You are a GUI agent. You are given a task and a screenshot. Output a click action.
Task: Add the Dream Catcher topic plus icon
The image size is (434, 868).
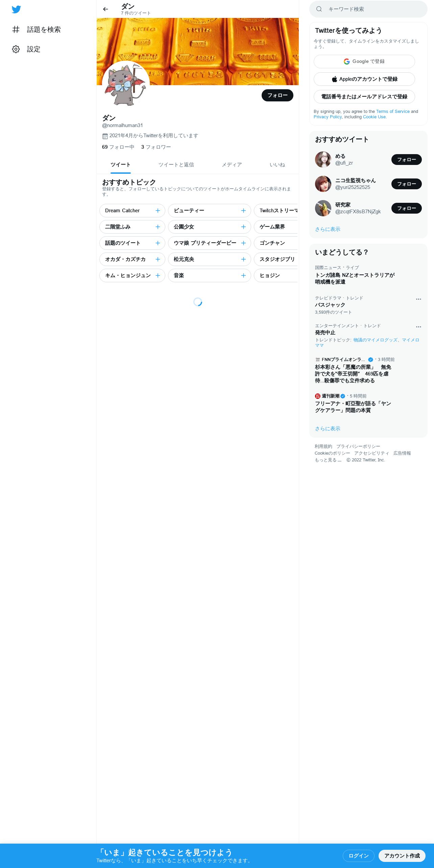point(158,211)
